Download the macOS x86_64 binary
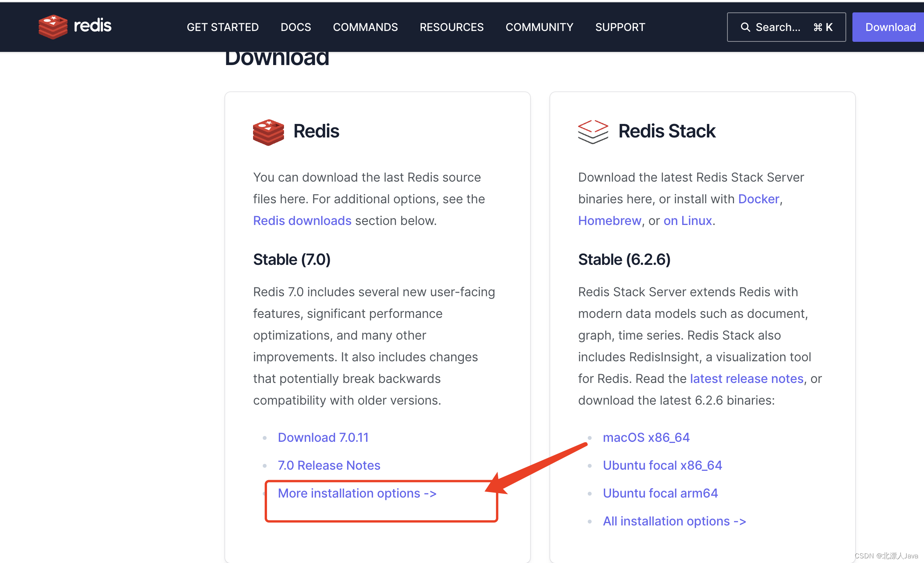Image resolution: width=924 pixels, height=563 pixels. [646, 438]
